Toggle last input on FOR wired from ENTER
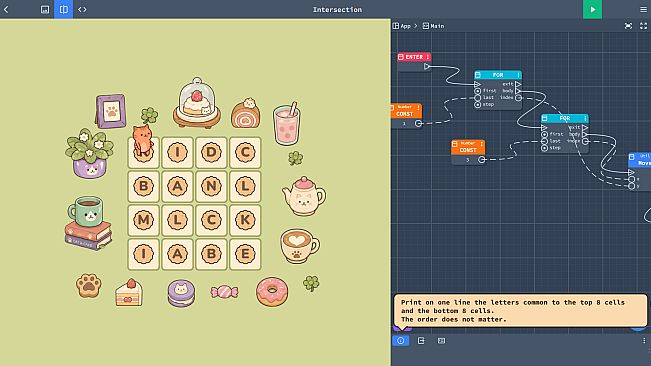 tap(477, 98)
